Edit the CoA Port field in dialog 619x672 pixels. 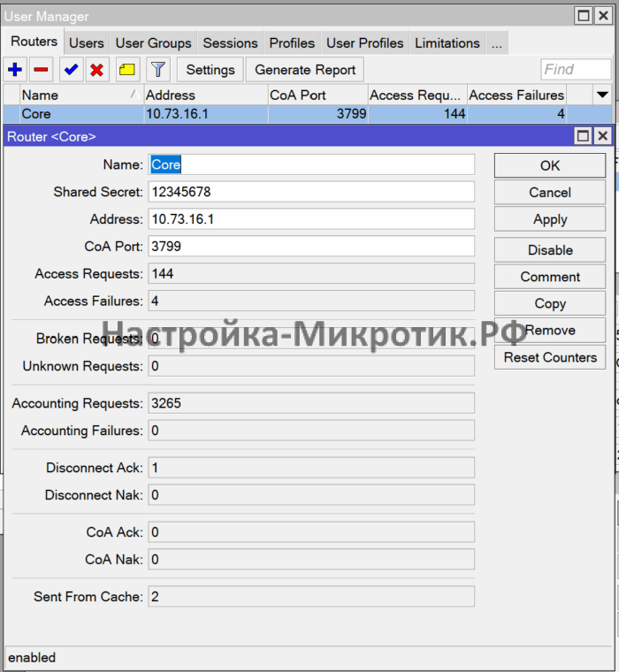point(311,247)
